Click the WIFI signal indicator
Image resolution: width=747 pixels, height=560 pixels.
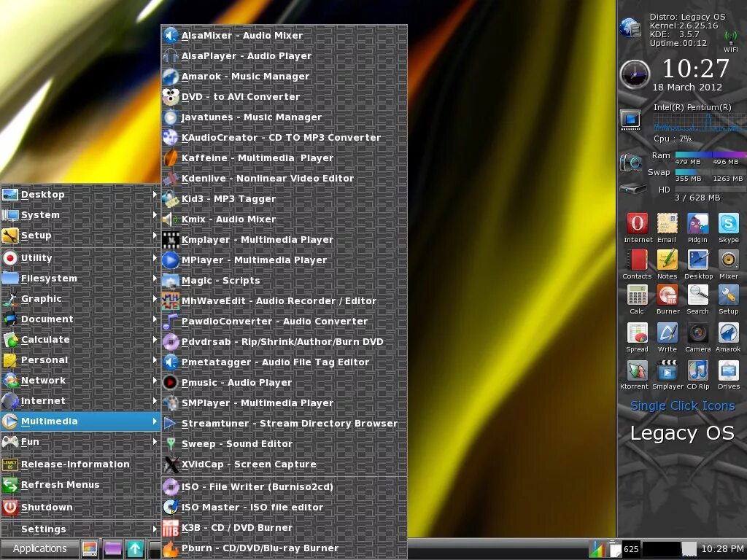pos(731,42)
